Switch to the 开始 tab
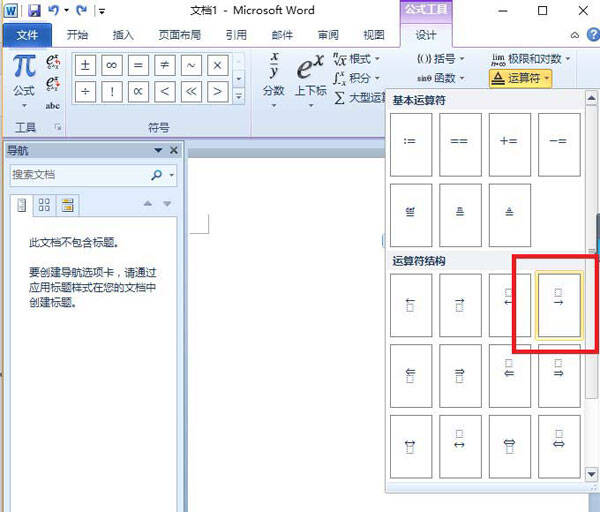The height and width of the screenshot is (512, 600). [x=77, y=35]
